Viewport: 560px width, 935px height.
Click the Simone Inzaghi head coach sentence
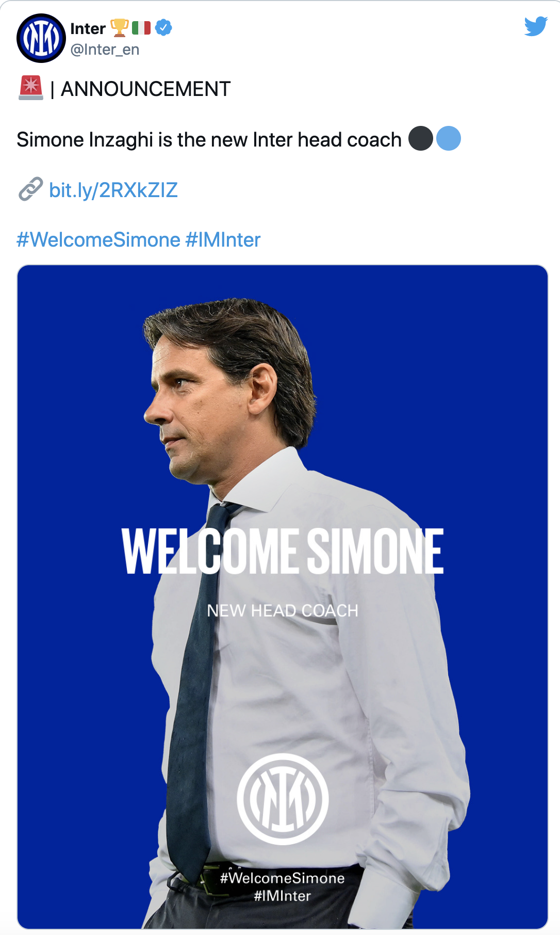[209, 140]
